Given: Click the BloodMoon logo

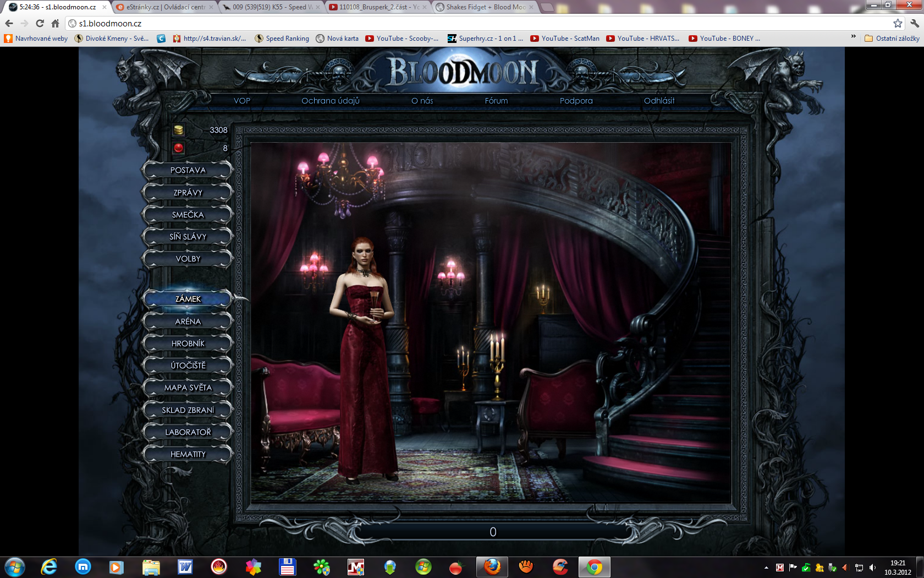Looking at the screenshot, I should click(463, 72).
